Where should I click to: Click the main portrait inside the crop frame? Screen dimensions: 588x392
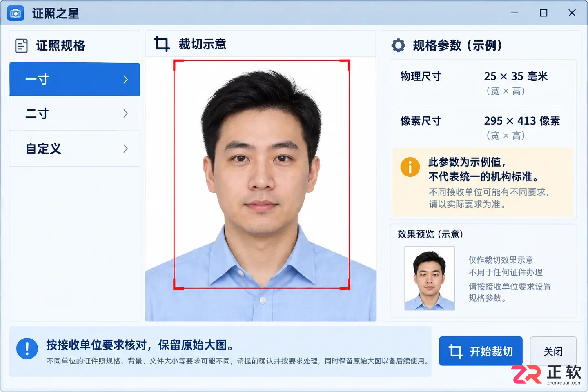261,175
